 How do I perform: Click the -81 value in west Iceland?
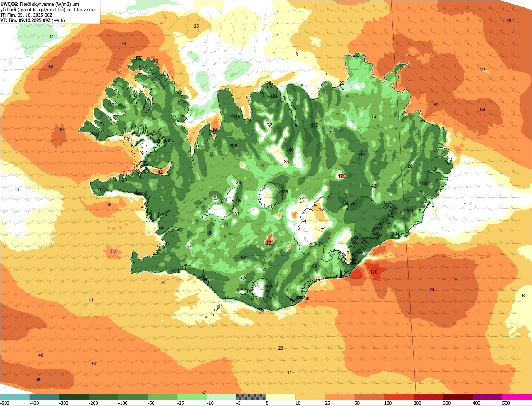(211, 233)
